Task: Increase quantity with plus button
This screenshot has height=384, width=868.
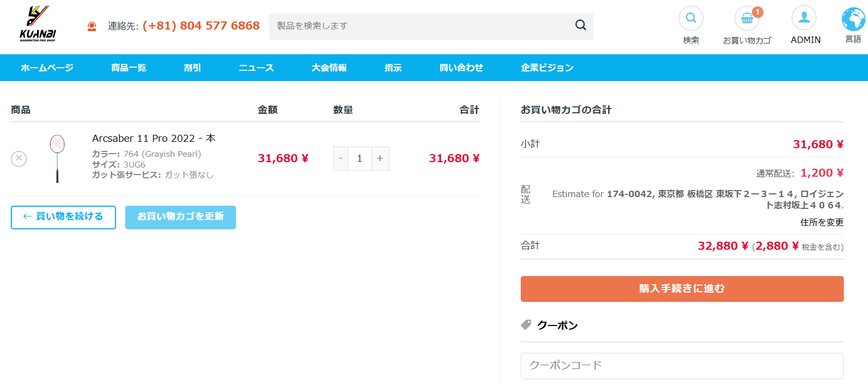Action: 380,158
